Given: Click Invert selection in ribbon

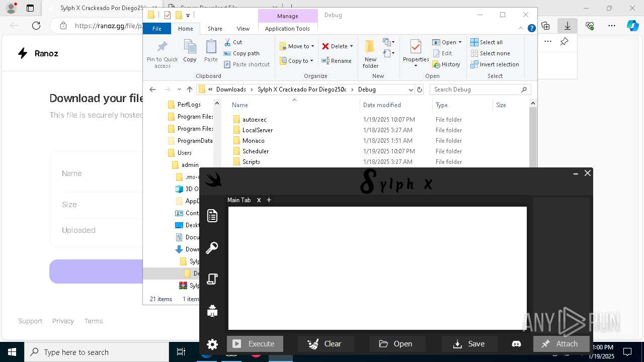Looking at the screenshot, I should point(495,64).
